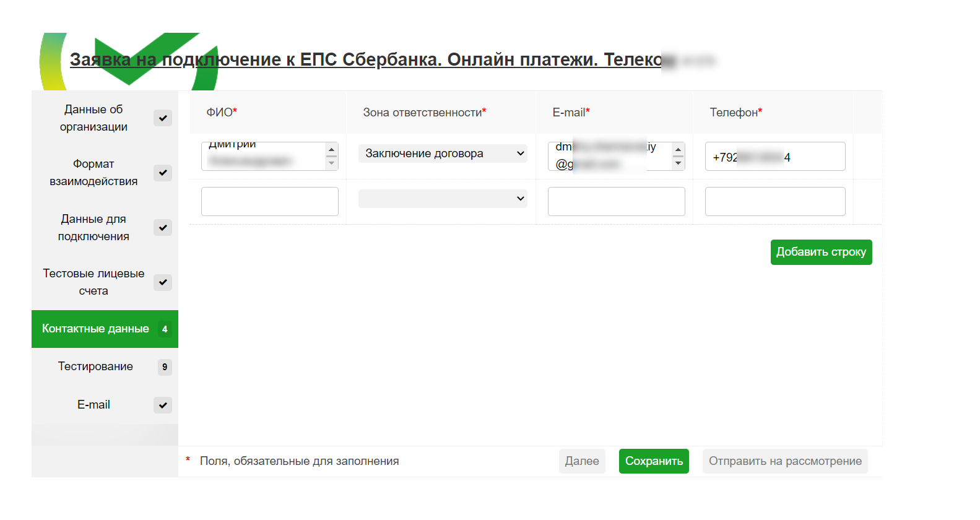
Task: Click checkmark icon next to E-mail section
Action: 162,405
